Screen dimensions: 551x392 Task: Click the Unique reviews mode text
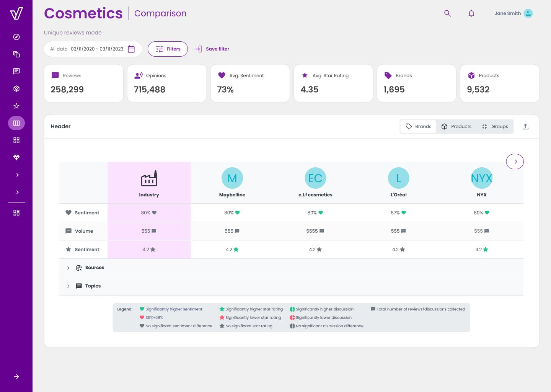point(73,33)
